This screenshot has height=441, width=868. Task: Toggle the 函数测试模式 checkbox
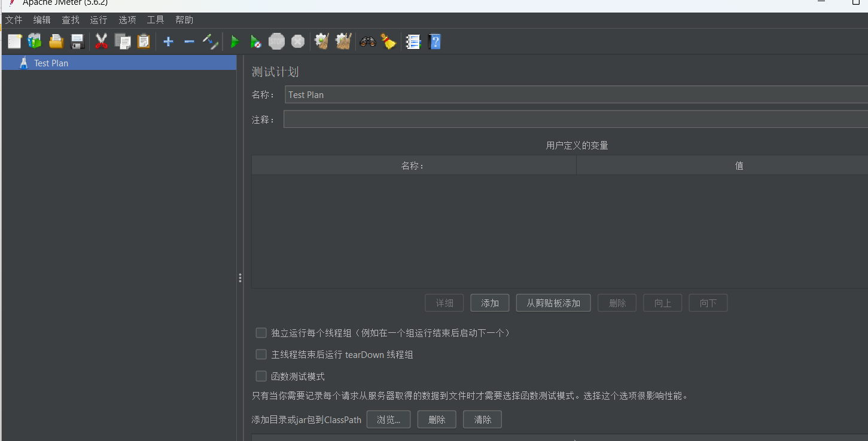[x=261, y=376]
